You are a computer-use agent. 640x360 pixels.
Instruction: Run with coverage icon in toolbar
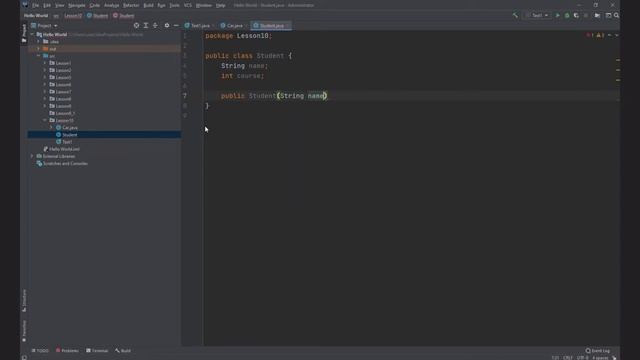click(576, 16)
